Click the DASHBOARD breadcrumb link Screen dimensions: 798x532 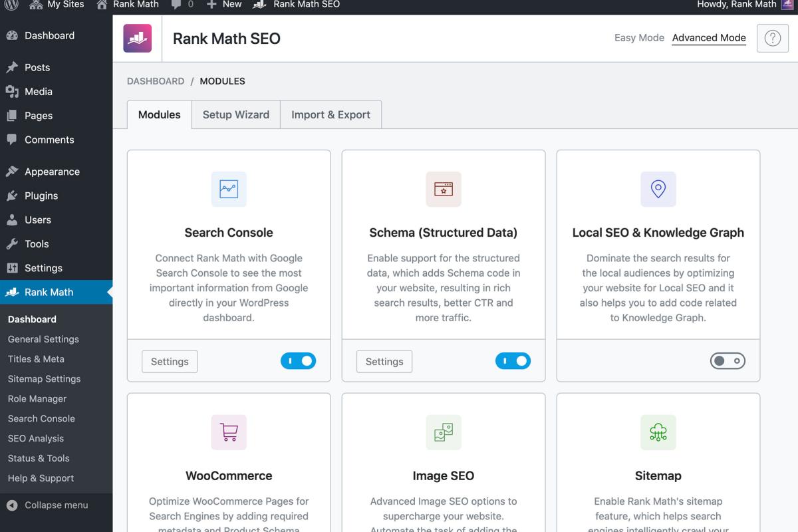click(155, 80)
